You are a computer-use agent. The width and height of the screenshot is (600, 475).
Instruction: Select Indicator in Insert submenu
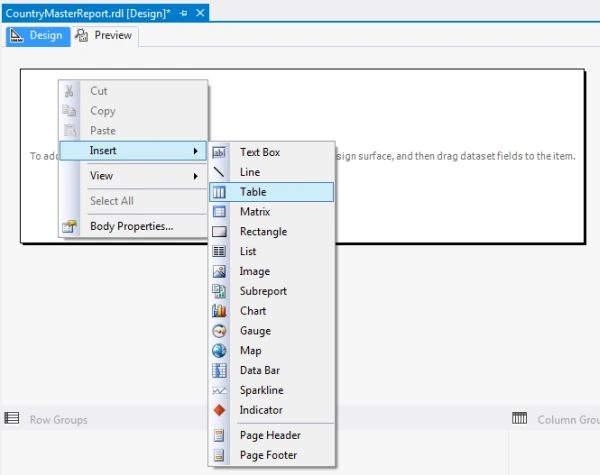[272, 410]
